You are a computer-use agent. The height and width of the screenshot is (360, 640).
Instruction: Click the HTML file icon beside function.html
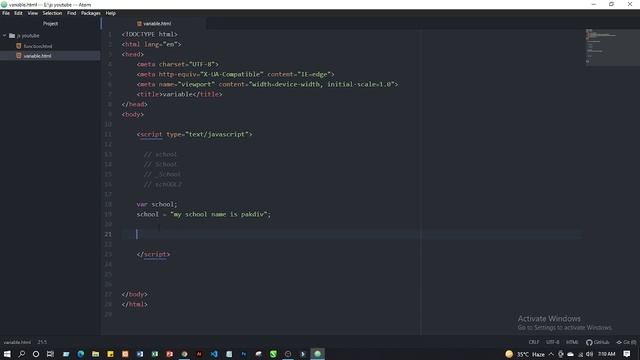click(19, 46)
